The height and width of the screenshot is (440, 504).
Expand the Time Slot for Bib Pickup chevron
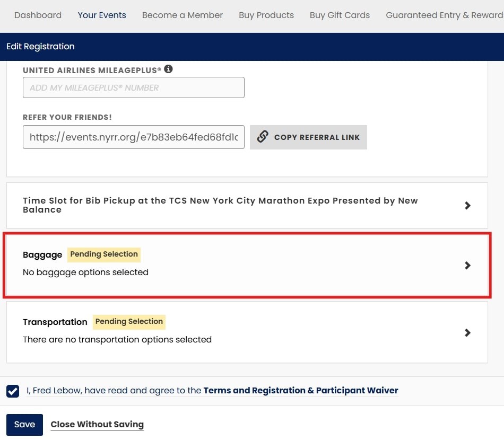click(467, 205)
